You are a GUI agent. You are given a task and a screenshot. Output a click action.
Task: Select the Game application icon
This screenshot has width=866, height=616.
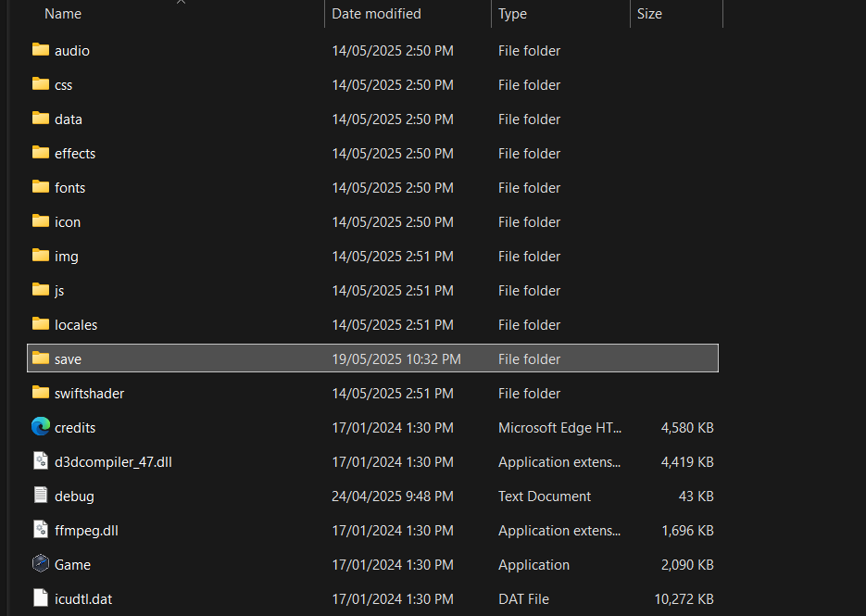pos(41,563)
